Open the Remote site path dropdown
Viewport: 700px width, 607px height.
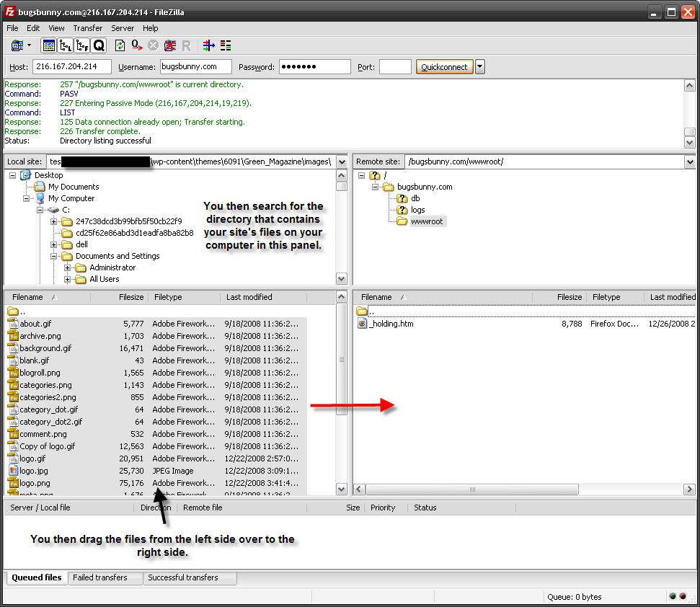click(x=690, y=162)
